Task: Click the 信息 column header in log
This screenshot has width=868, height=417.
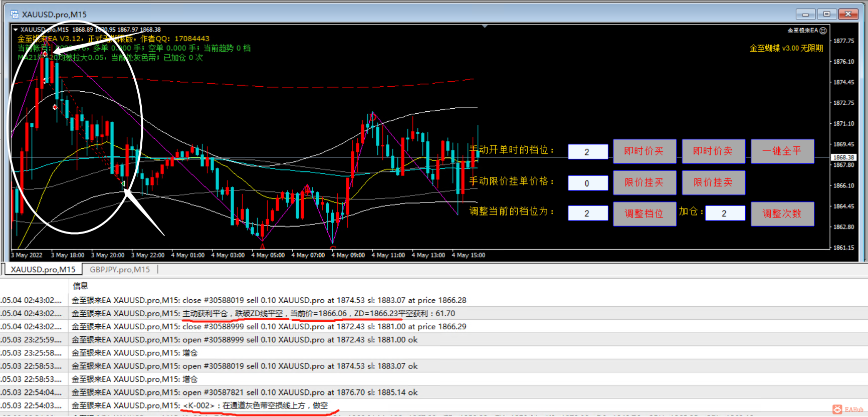Action: click(x=80, y=286)
